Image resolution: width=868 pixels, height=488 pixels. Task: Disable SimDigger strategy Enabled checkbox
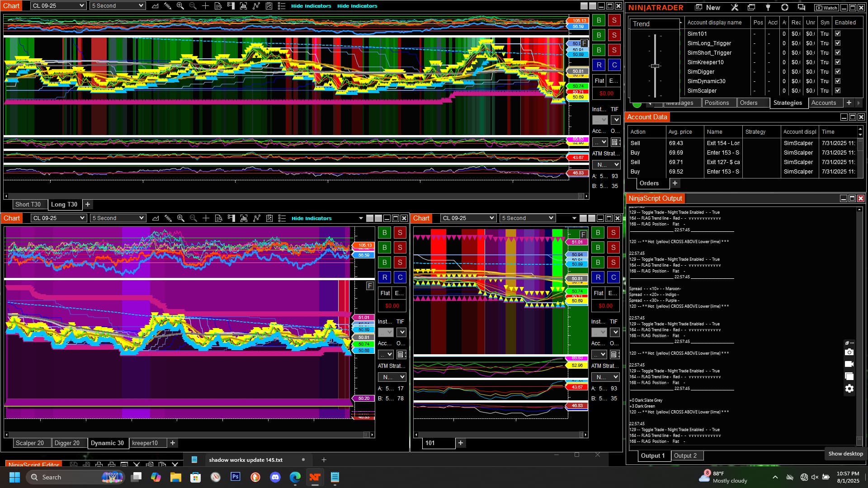(x=838, y=71)
